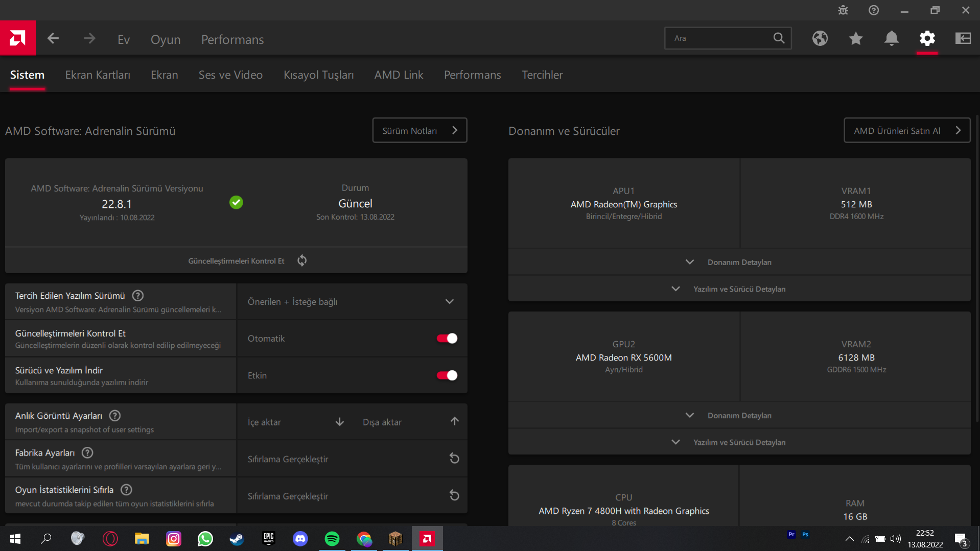Click AMD Ürünleri Satın Al button

coord(907,131)
